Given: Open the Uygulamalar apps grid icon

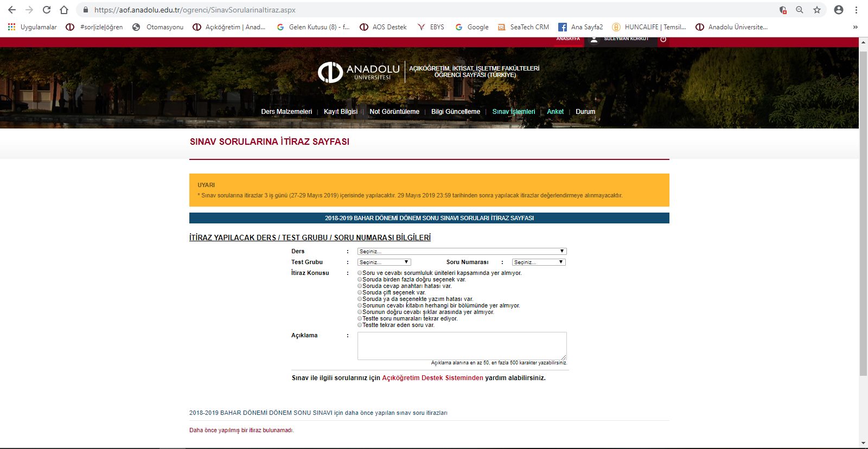Looking at the screenshot, I should pyautogui.click(x=11, y=27).
